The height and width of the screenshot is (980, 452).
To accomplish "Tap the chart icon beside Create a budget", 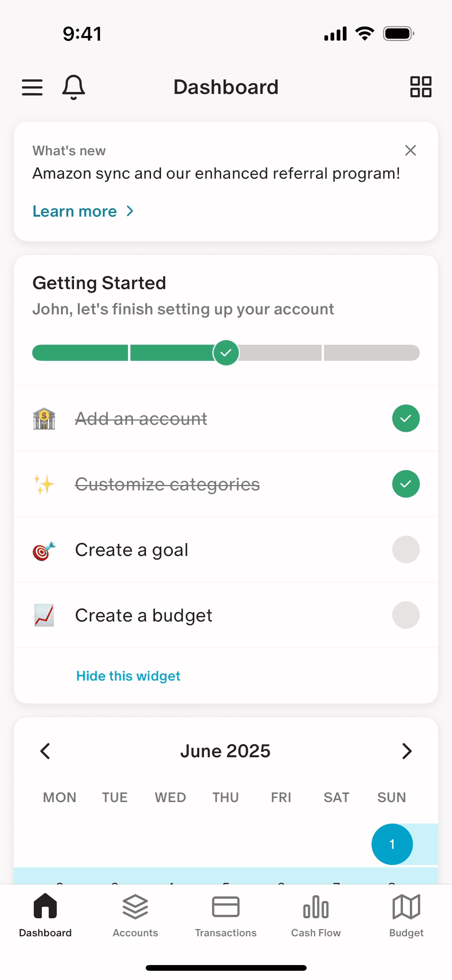I will pyautogui.click(x=44, y=615).
